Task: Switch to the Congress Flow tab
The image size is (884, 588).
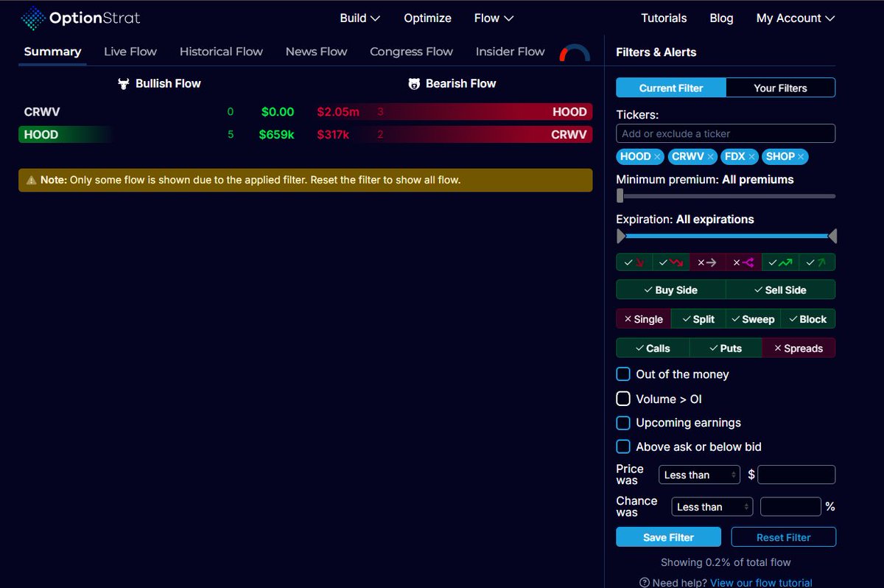Action: (x=411, y=52)
